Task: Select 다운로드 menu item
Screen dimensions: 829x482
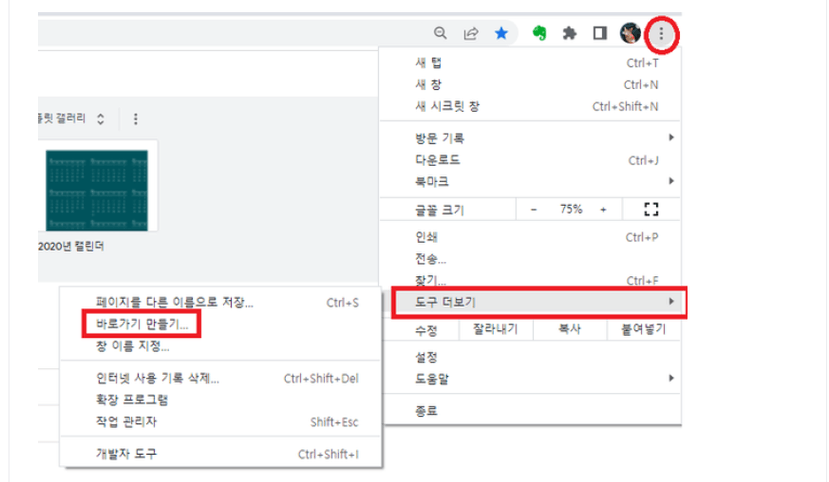Action: coord(530,160)
